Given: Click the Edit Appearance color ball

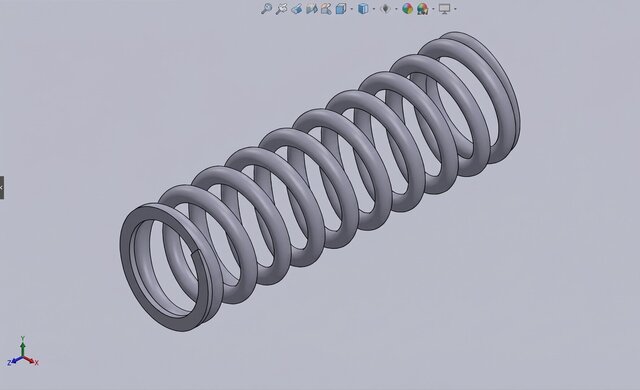Looking at the screenshot, I should click(x=407, y=9).
